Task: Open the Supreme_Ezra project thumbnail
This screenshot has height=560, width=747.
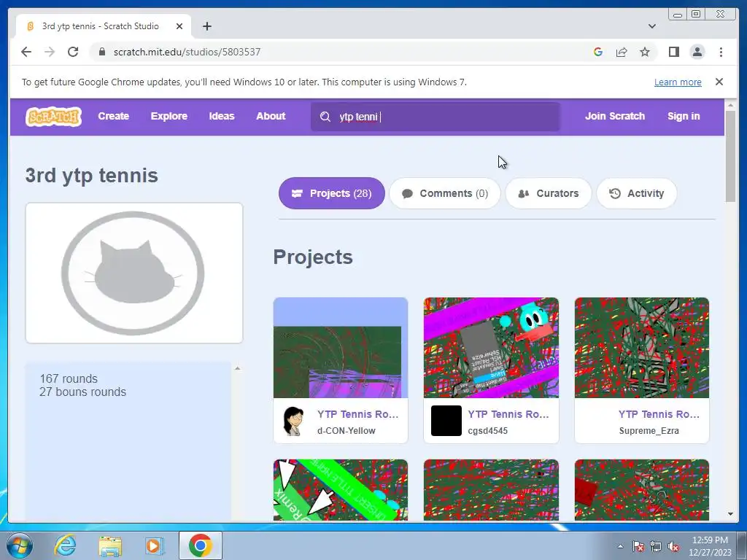Action: point(642,348)
